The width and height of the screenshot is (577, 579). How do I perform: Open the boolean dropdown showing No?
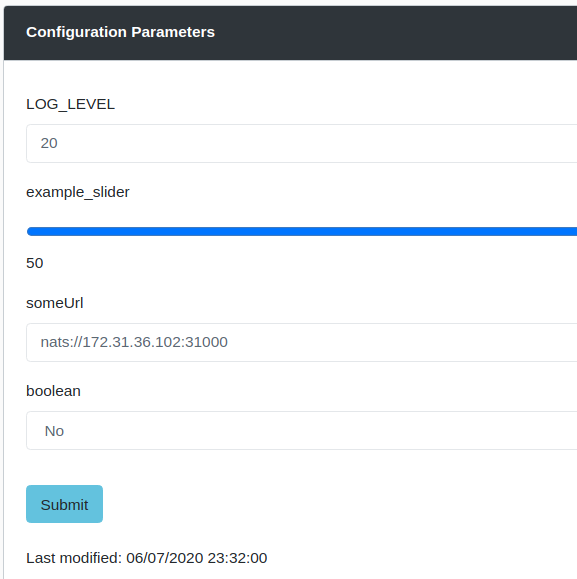click(x=302, y=431)
